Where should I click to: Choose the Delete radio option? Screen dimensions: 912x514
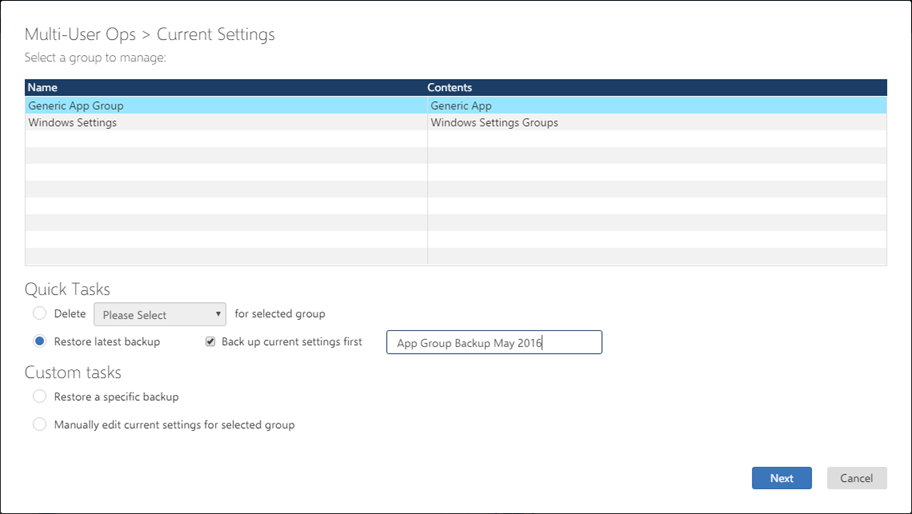click(40, 314)
